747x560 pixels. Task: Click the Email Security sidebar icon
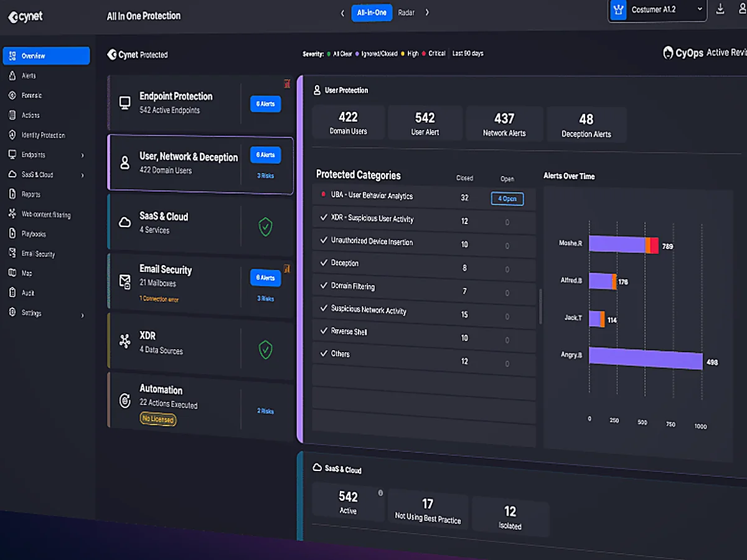click(12, 253)
